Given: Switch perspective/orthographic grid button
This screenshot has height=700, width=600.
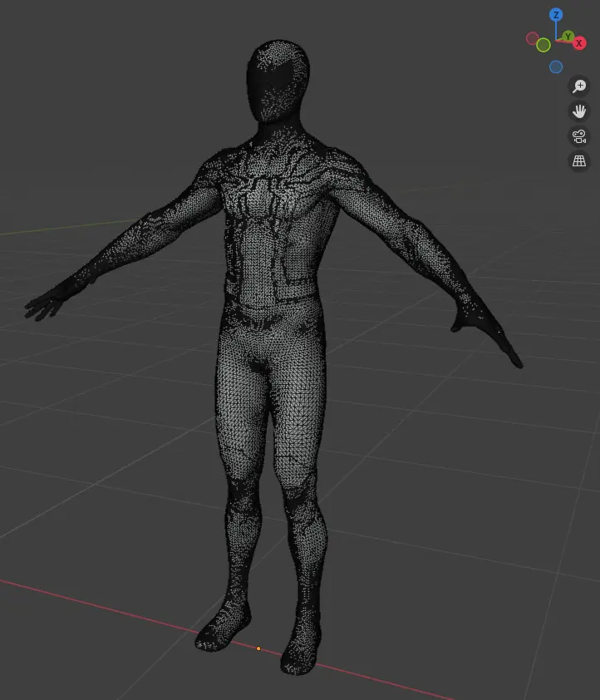Looking at the screenshot, I should point(579,161).
